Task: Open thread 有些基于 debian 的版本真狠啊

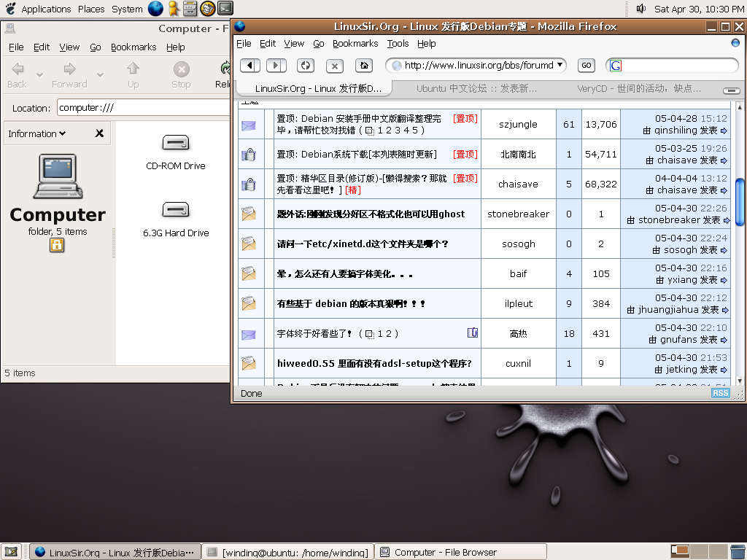Action: tap(351, 303)
